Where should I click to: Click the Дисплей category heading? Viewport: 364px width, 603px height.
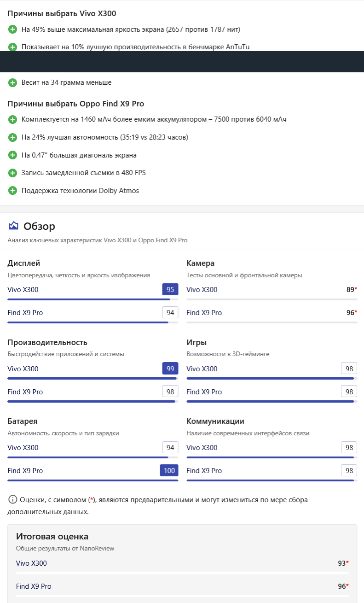(24, 263)
